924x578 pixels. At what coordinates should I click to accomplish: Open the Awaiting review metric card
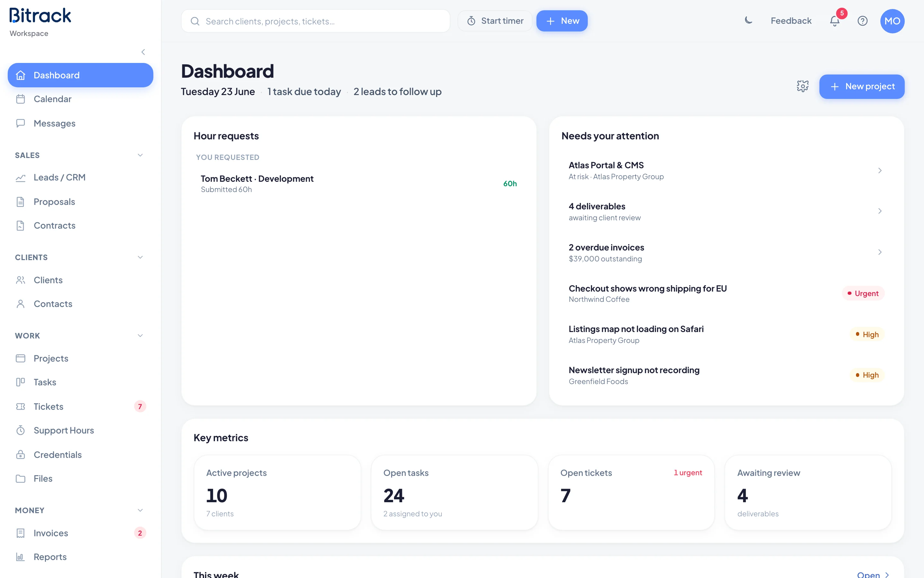tap(808, 492)
